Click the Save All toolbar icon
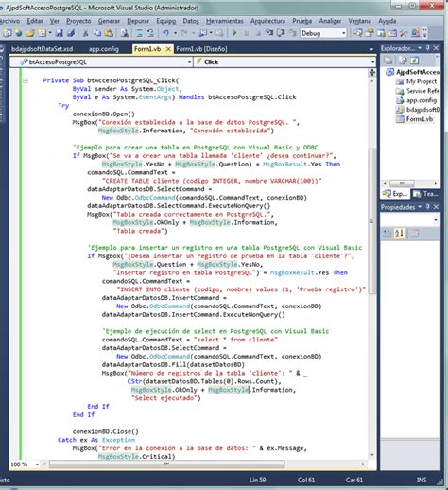 pyautogui.click(x=71, y=33)
